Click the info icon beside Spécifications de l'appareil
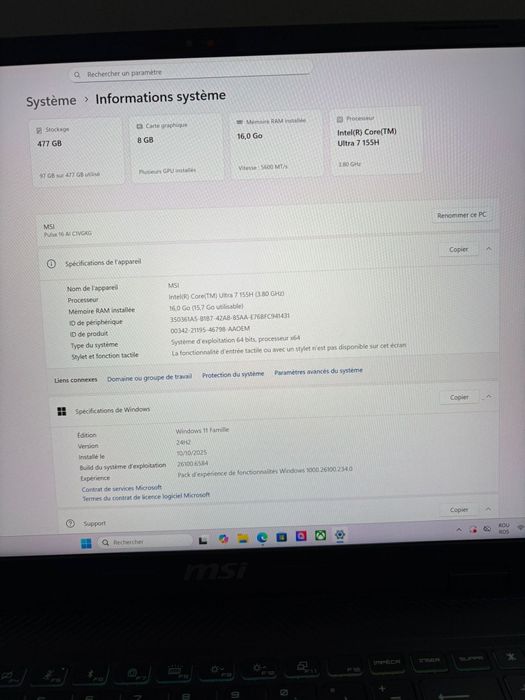The image size is (525, 700). pos(51,264)
